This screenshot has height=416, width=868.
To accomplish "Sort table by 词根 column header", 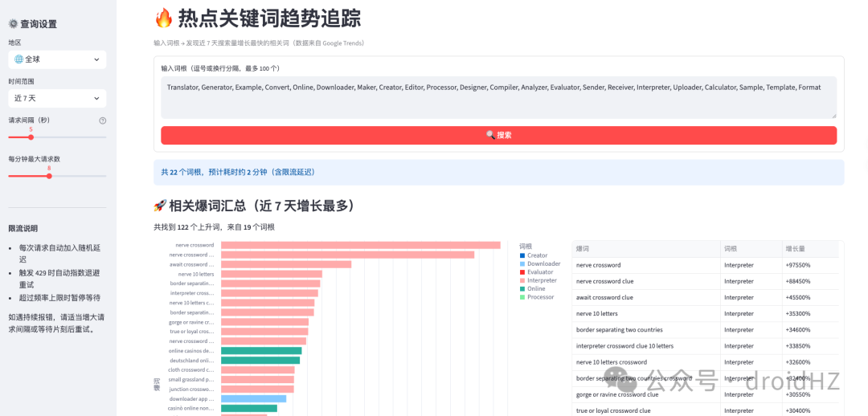I will [x=751, y=249].
